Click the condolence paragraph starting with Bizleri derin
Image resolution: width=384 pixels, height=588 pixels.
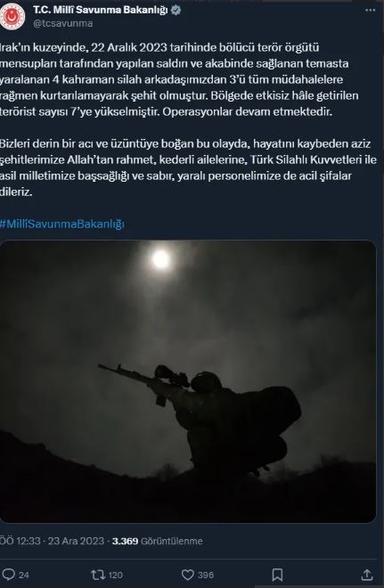(187, 167)
